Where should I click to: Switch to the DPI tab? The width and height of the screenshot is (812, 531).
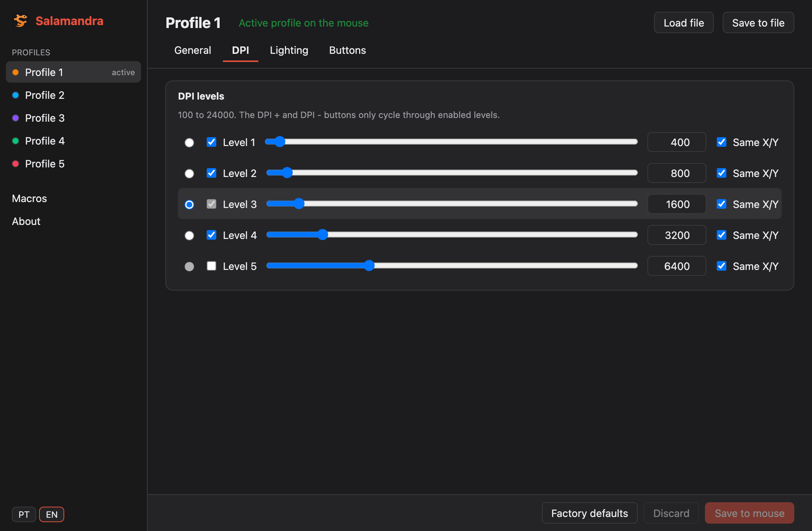click(x=241, y=50)
